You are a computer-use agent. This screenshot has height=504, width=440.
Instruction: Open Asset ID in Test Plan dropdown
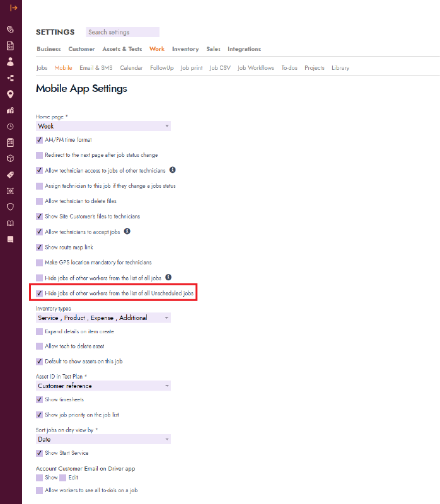point(103,386)
